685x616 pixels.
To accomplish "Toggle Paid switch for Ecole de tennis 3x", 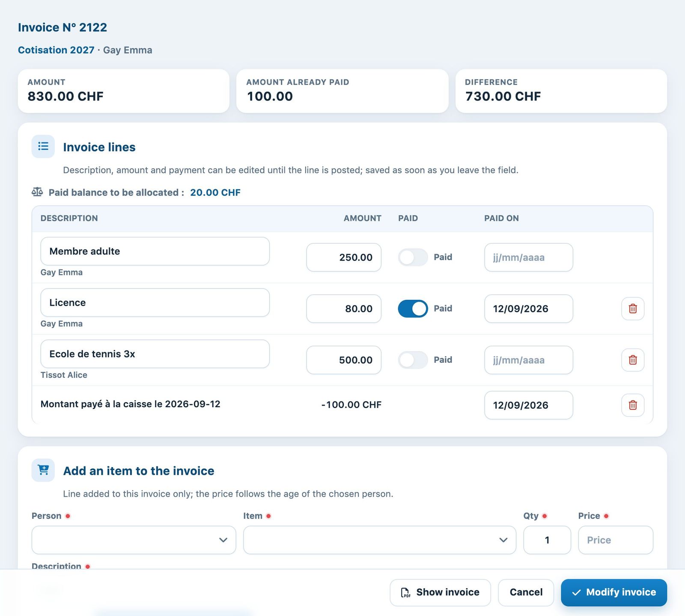I will click(x=413, y=360).
